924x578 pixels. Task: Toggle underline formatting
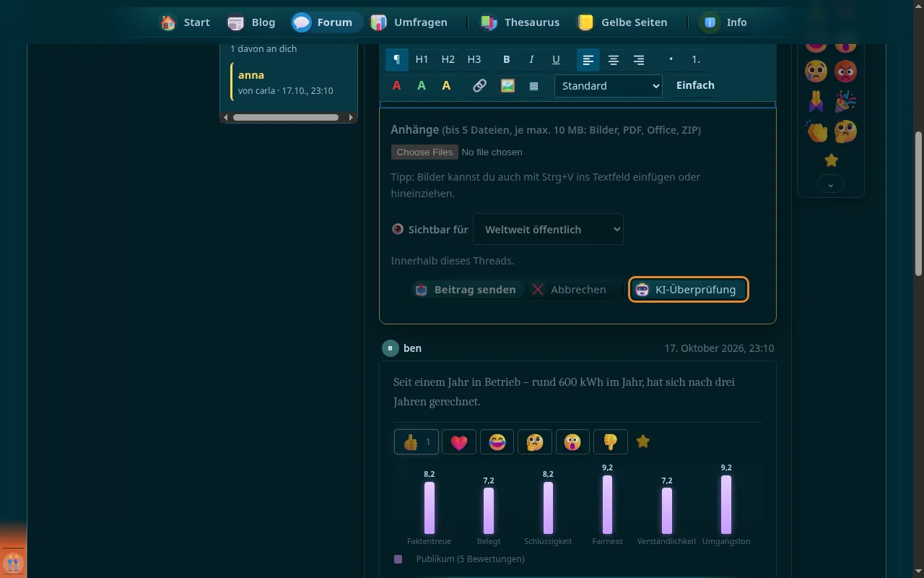pyautogui.click(x=556, y=60)
